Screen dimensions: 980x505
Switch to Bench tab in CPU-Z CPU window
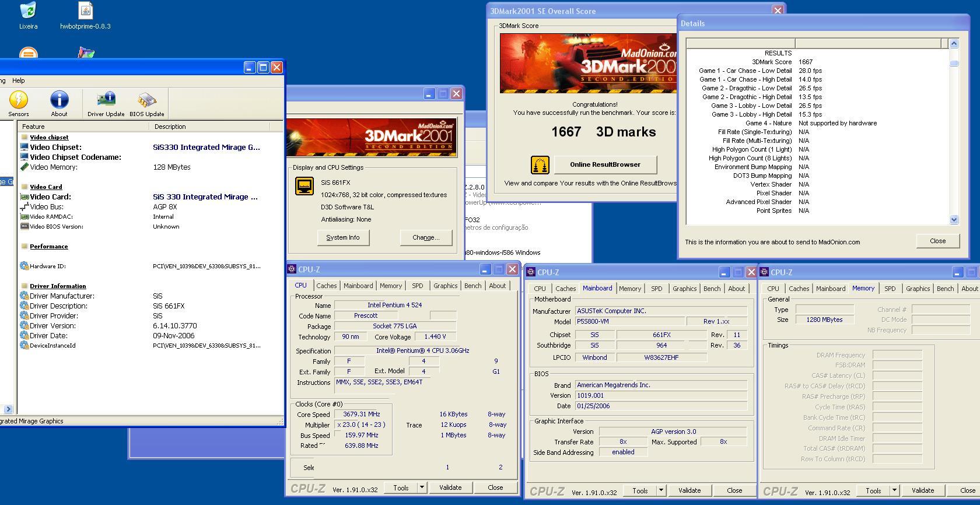473,286
